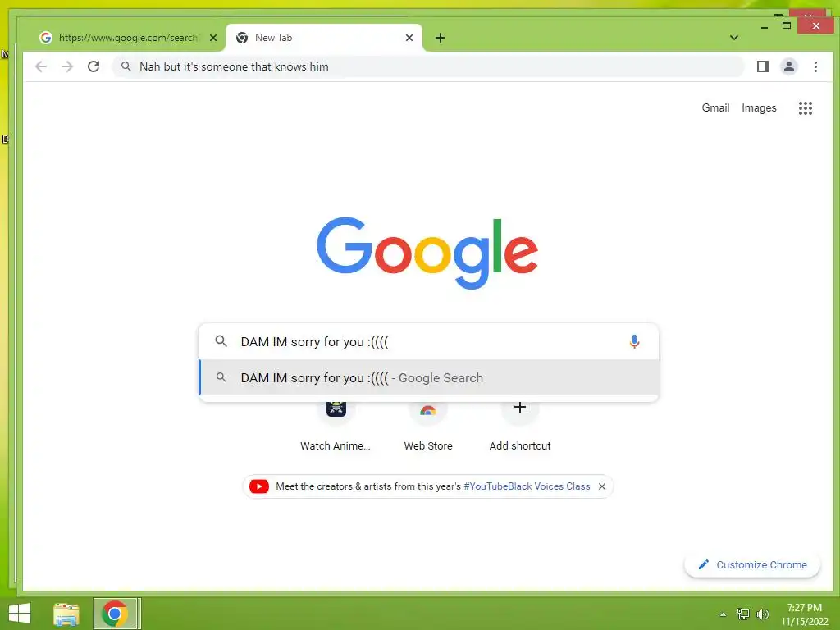The width and height of the screenshot is (840, 630).
Task: Click the Google logo
Action: [427, 253]
